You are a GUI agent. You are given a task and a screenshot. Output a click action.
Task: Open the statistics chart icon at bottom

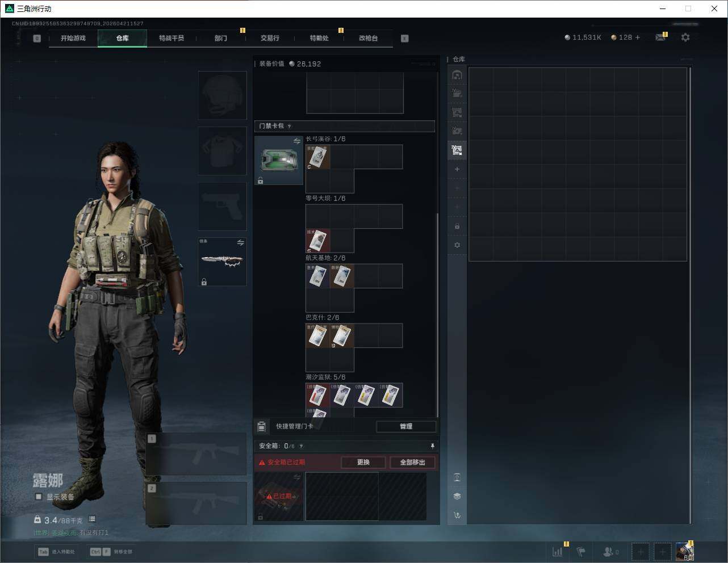click(558, 551)
